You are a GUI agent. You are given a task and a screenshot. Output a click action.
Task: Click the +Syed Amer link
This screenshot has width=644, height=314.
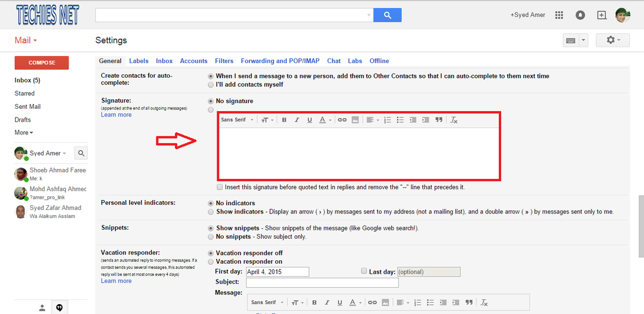[x=527, y=15]
